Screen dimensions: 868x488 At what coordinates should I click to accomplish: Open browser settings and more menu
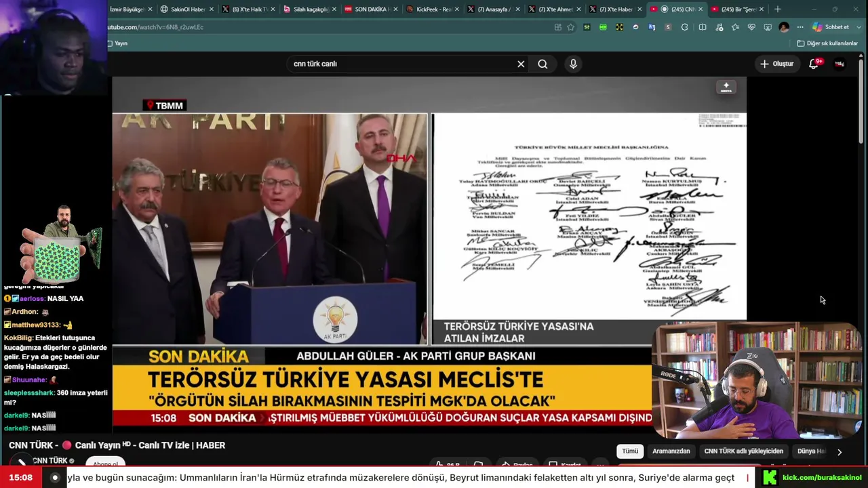pos(800,27)
